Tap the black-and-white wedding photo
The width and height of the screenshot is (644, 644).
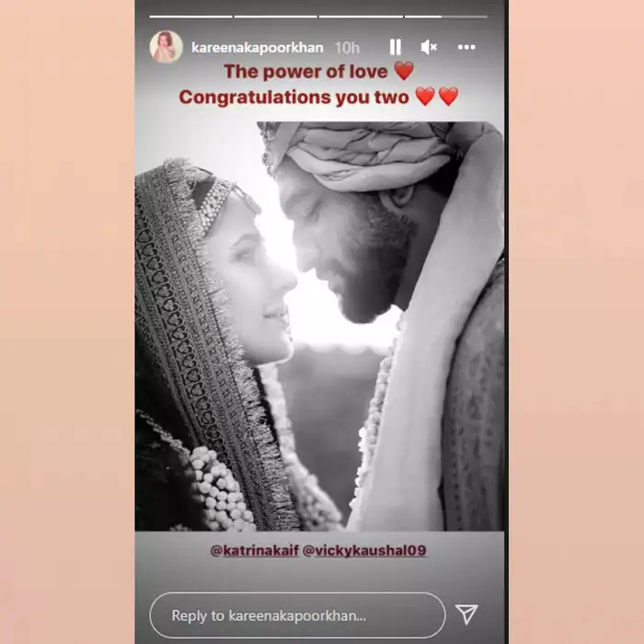[319, 327]
